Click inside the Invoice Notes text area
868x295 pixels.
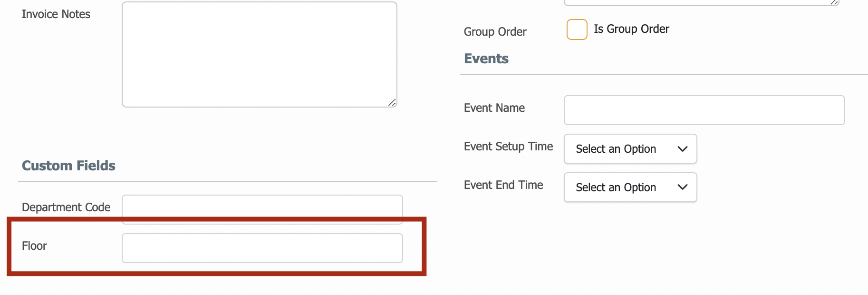point(260,55)
